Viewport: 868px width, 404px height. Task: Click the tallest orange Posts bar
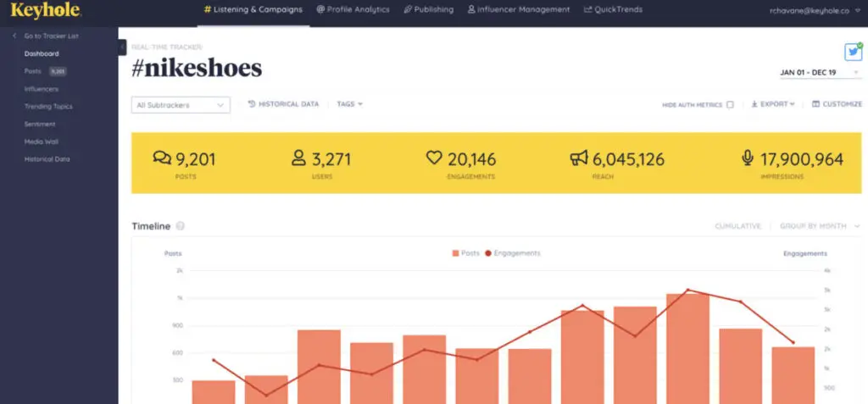687,347
